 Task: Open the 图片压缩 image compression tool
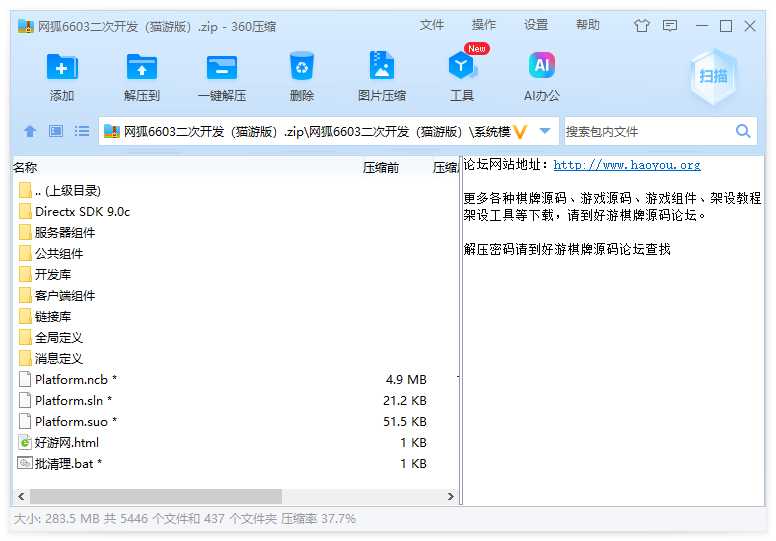(x=382, y=65)
